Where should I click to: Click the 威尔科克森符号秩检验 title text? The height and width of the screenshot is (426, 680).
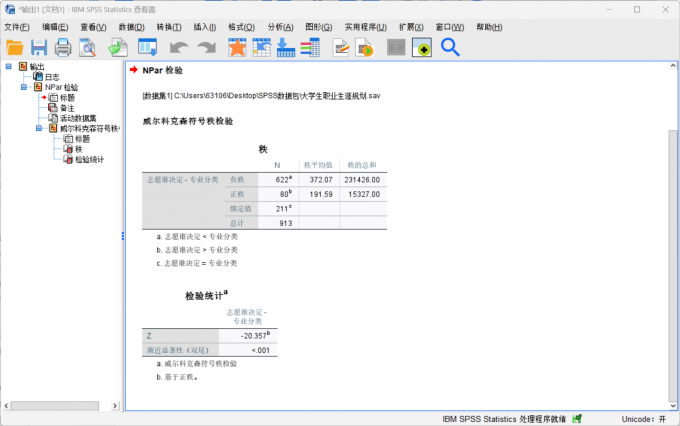tap(188, 121)
